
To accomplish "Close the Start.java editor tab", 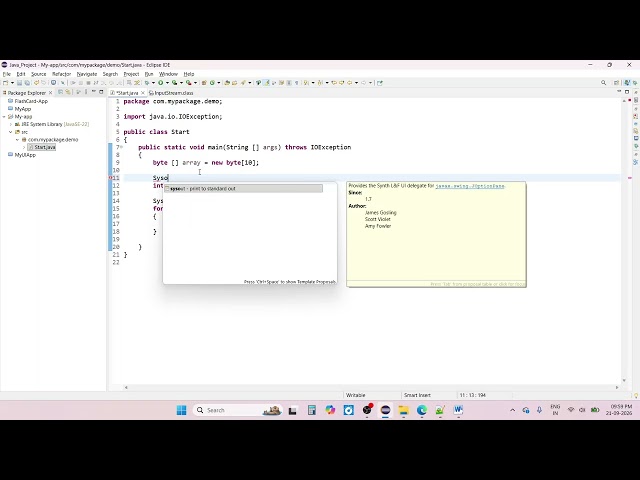I will [142, 93].
